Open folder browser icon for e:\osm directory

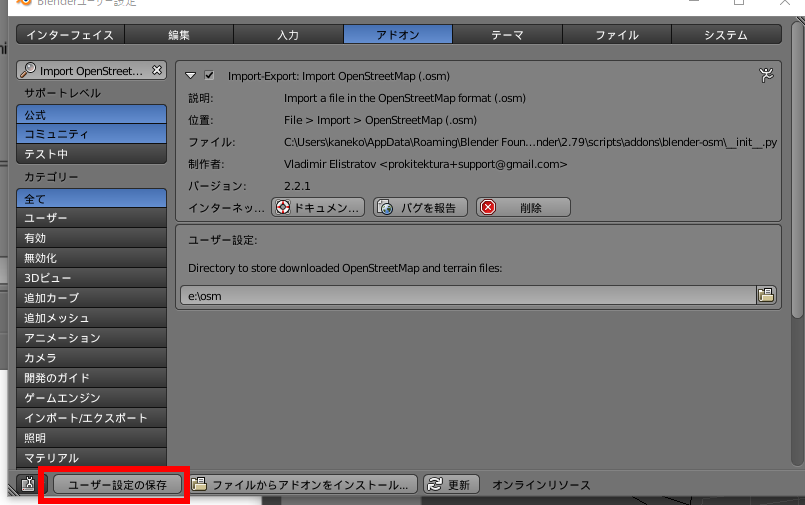pyautogui.click(x=766, y=295)
